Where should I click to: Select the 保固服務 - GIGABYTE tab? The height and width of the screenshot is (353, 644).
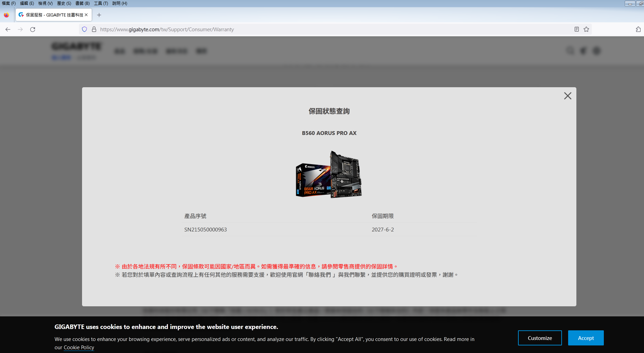coord(54,15)
